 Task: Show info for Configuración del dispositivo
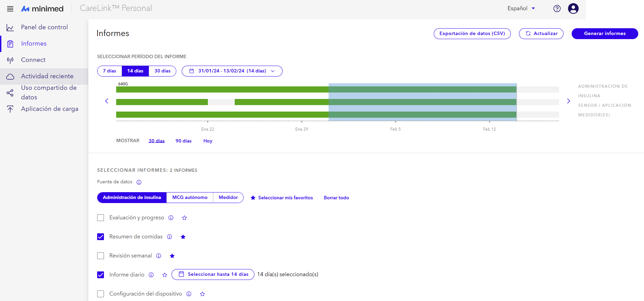[x=189, y=294]
